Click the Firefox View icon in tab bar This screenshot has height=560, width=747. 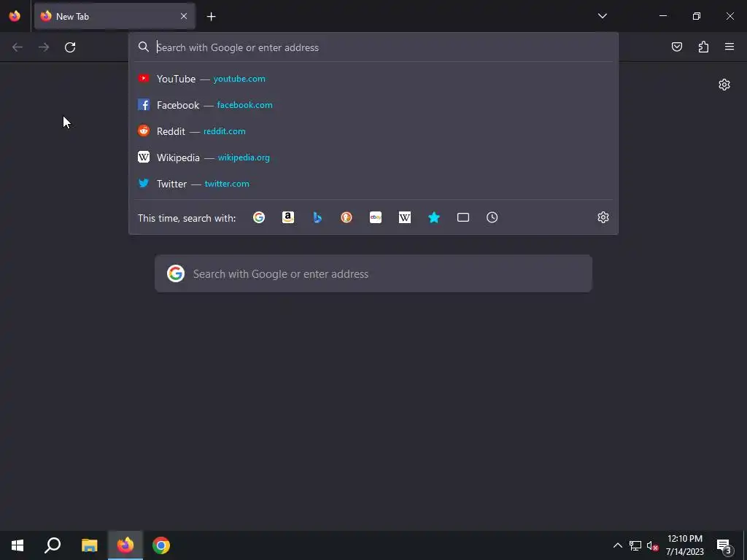pyautogui.click(x=15, y=16)
